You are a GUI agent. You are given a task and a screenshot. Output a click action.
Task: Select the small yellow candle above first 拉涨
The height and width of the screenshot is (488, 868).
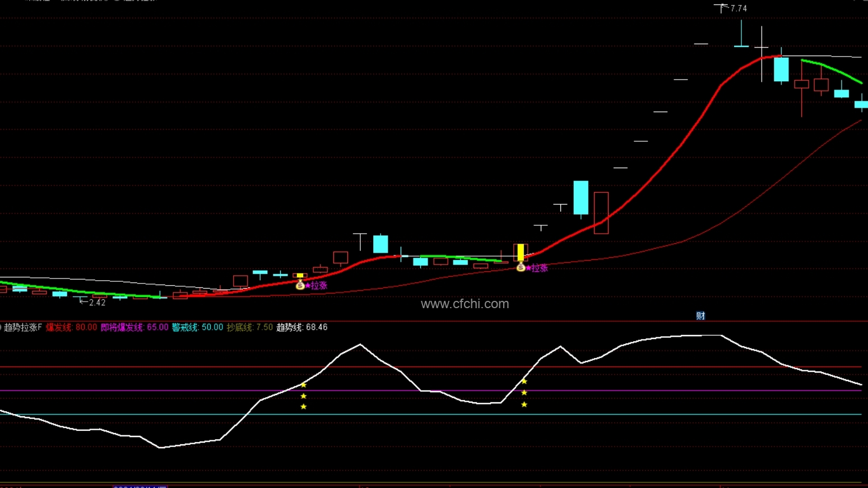300,276
